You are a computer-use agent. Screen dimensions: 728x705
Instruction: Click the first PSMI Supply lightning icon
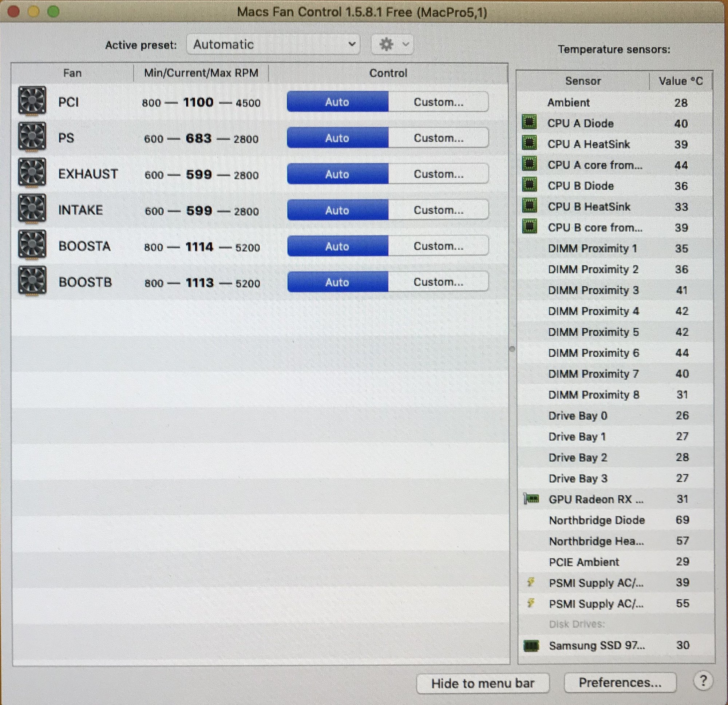531,582
